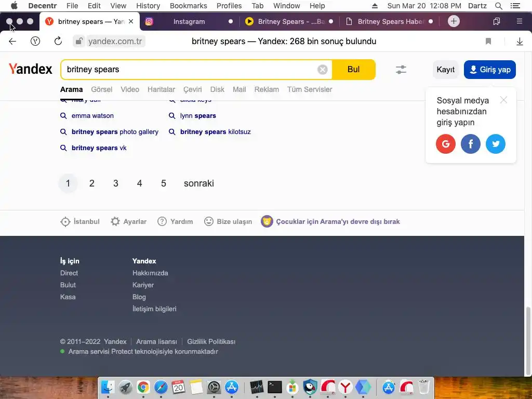Change the İstanbul location setting
This screenshot has width=532, height=399.
click(80, 221)
